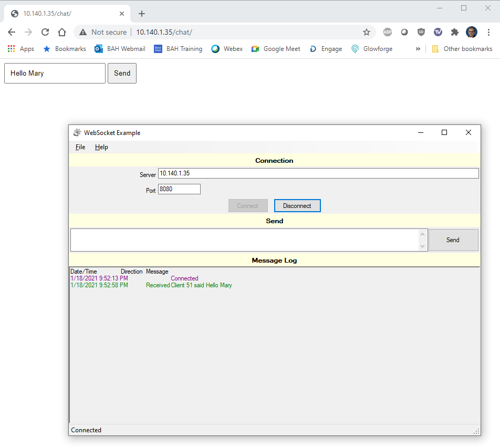Image resolution: width=500 pixels, height=448 pixels.
Task: Open the browser extensions puzzle-piece menu
Action: click(455, 32)
